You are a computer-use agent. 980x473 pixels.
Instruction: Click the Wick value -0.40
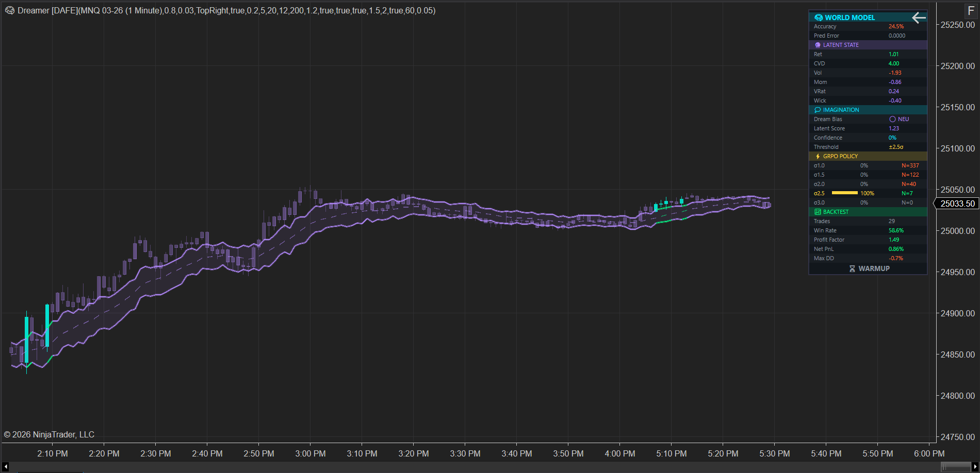click(895, 100)
